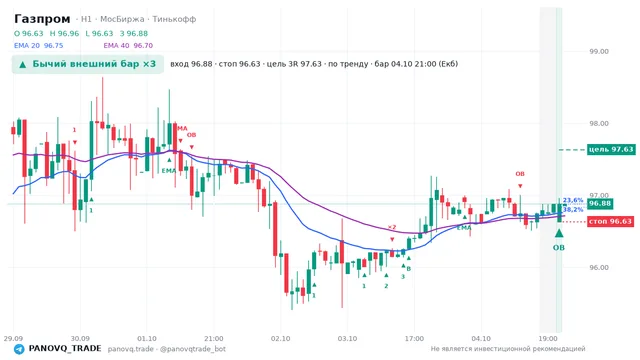The image size is (640, 360).
Task: Click the 19:00 time axis label
Action: click(548, 339)
